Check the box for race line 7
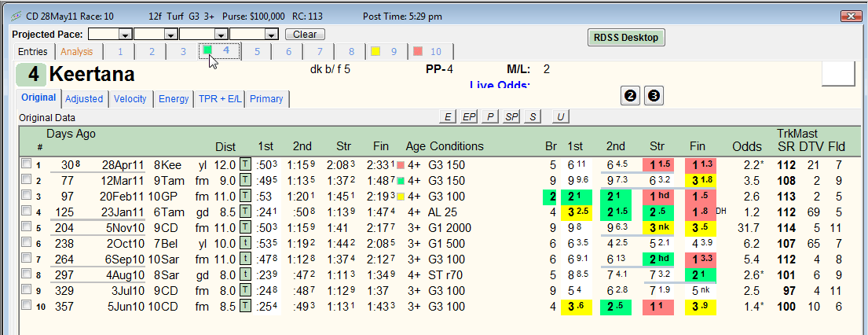This screenshot has width=868, height=335. pos(25,259)
